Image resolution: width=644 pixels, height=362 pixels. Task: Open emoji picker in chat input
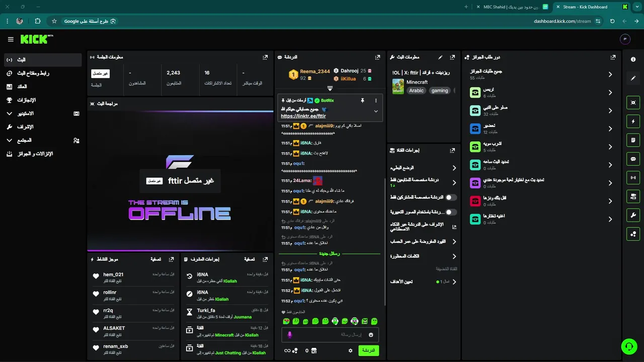click(x=371, y=335)
